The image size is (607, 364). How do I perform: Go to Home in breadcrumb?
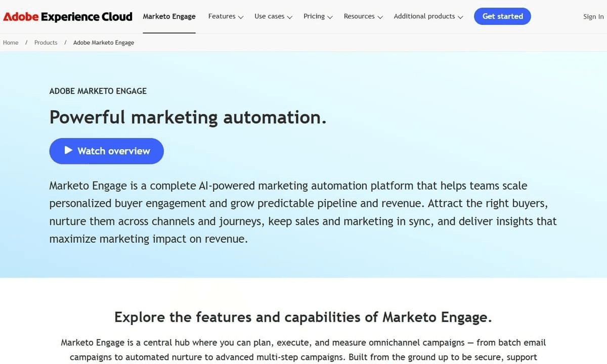[x=11, y=42]
